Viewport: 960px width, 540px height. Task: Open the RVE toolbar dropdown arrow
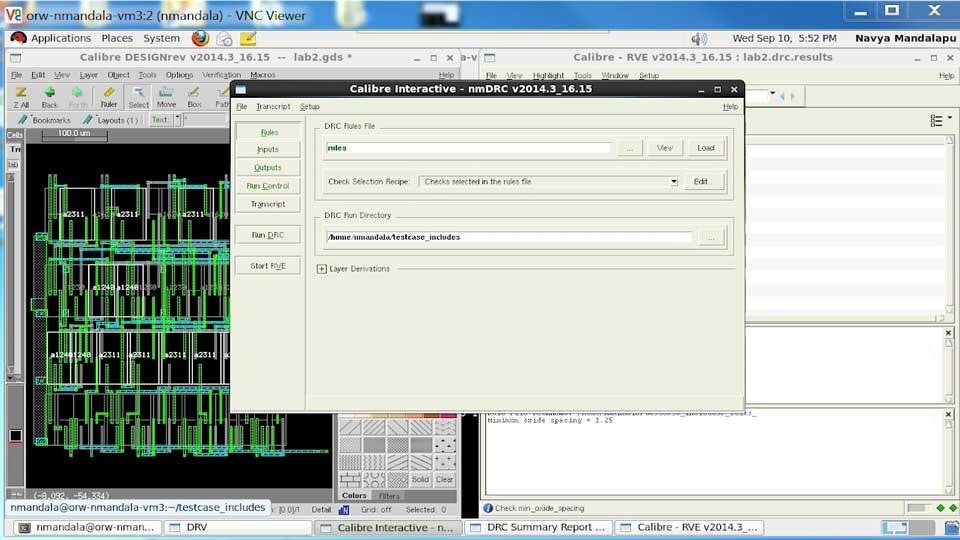773,94
